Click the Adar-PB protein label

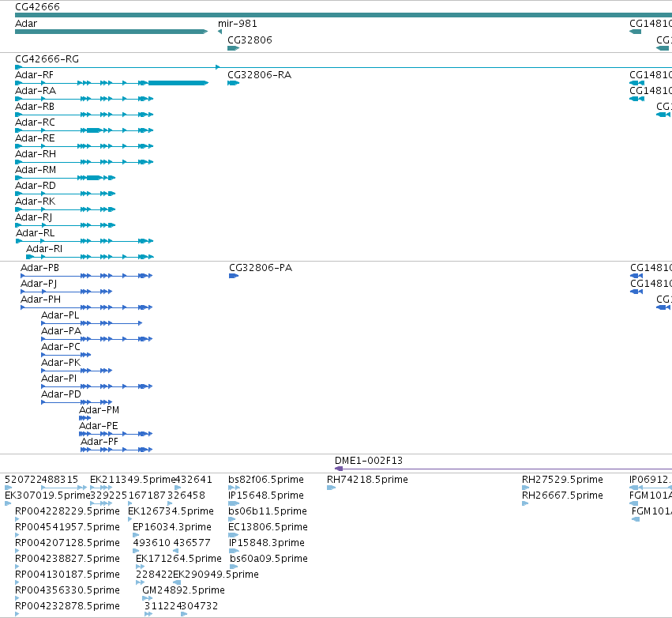pyautogui.click(x=39, y=268)
